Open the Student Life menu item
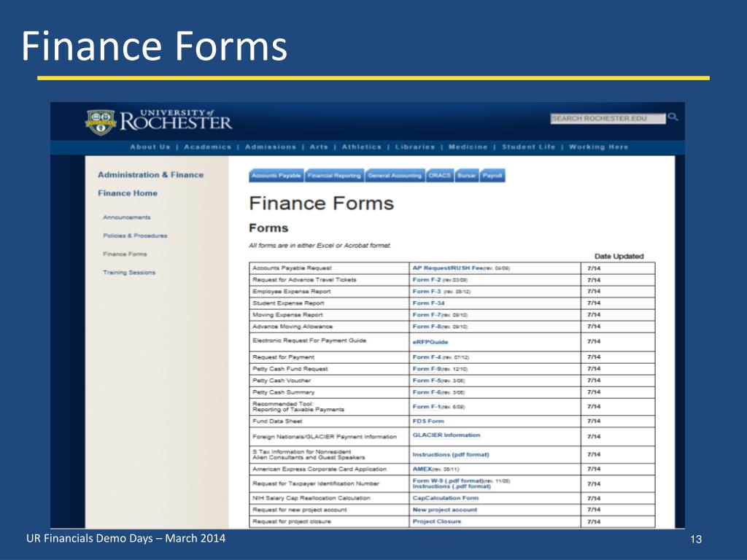Image resolution: width=747 pixels, height=560 pixels. (x=529, y=147)
